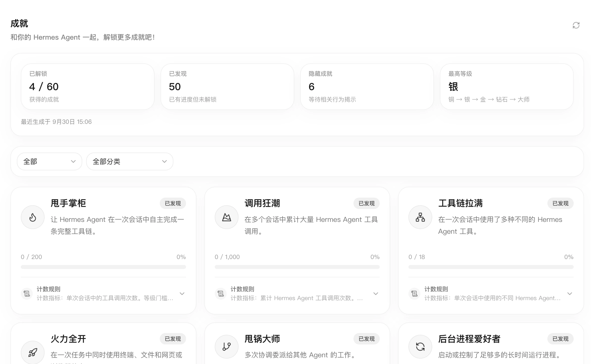Viewport: 591px width, 364px height.
Task: Open the 全部 status filter dropdown
Action: click(x=49, y=161)
